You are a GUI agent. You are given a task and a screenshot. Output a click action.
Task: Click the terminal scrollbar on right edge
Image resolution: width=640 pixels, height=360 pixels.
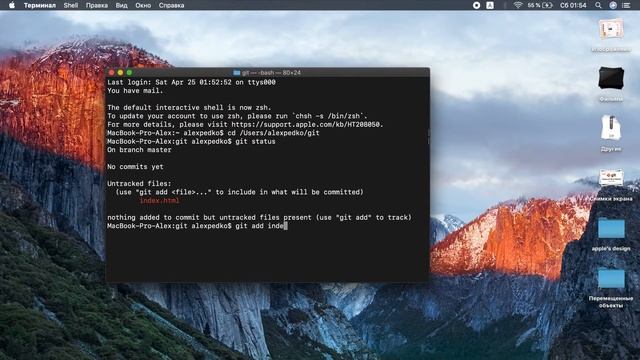click(428, 138)
